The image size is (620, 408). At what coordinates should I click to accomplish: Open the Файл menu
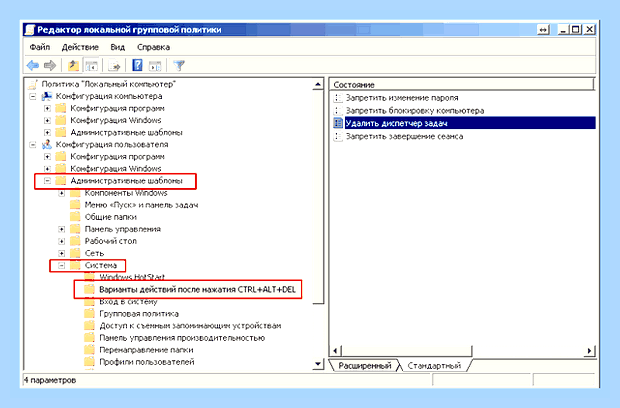pyautogui.click(x=40, y=47)
